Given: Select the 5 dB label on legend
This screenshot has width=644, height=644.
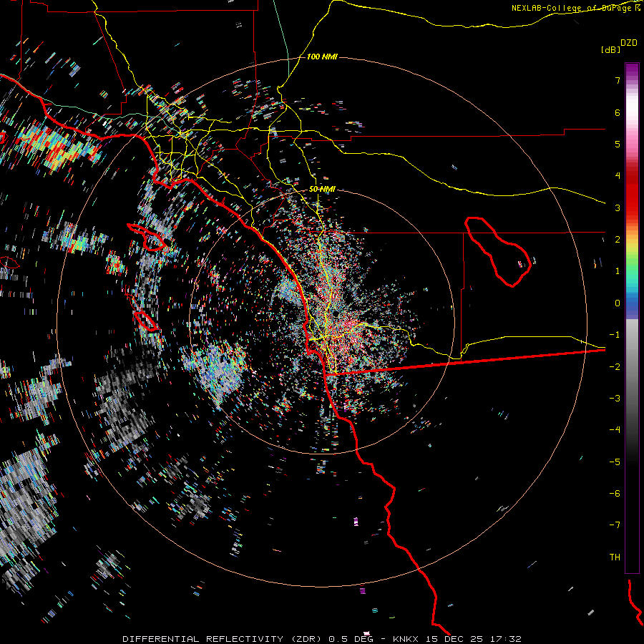Looking at the screenshot, I should tap(618, 144).
